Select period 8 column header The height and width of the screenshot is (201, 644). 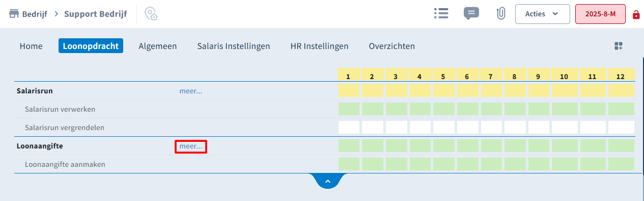(x=515, y=77)
